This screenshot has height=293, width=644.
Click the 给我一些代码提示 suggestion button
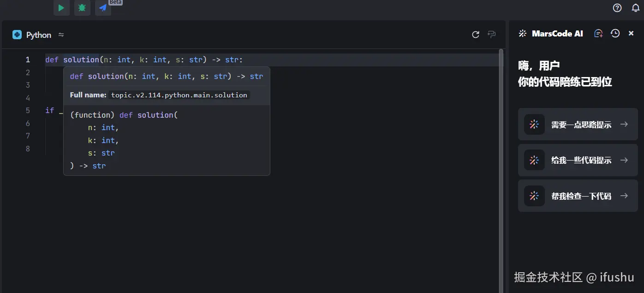578,160
